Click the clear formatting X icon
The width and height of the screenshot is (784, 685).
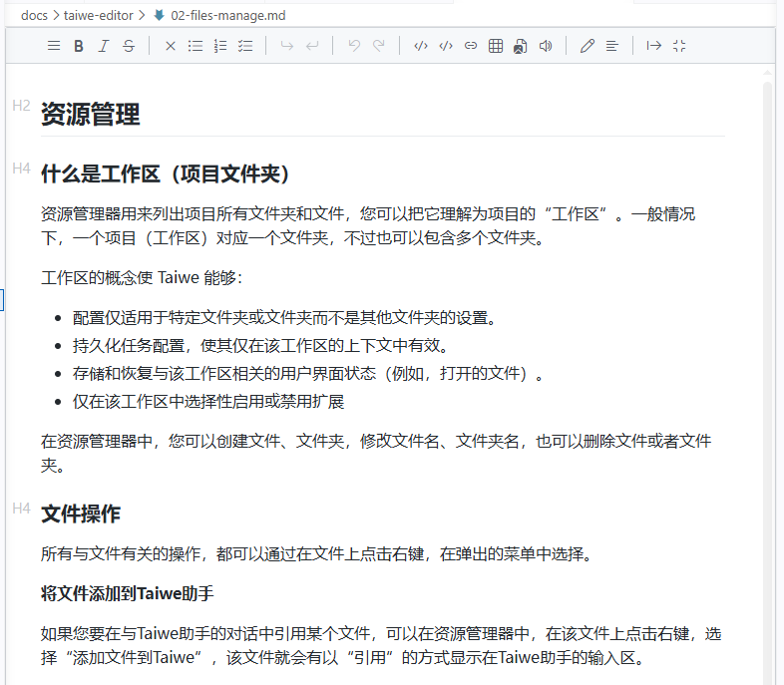[x=170, y=46]
